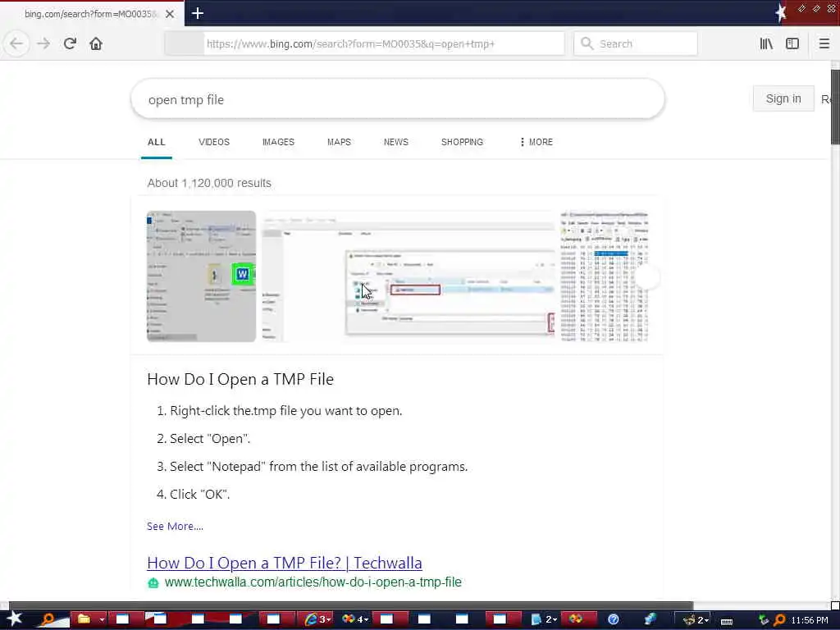Open the taskbar group labeled 4
This screenshot has width=840, height=630.
[x=354, y=619]
